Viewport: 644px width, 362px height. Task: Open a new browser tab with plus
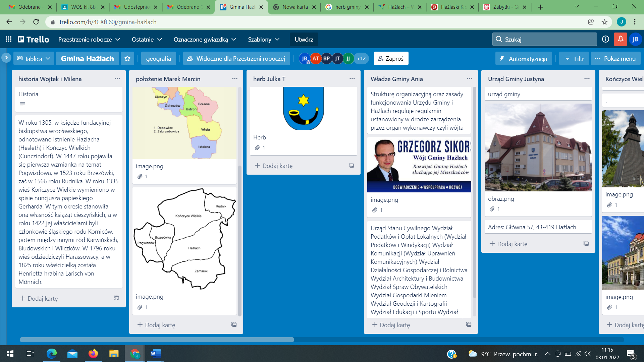[x=540, y=7]
